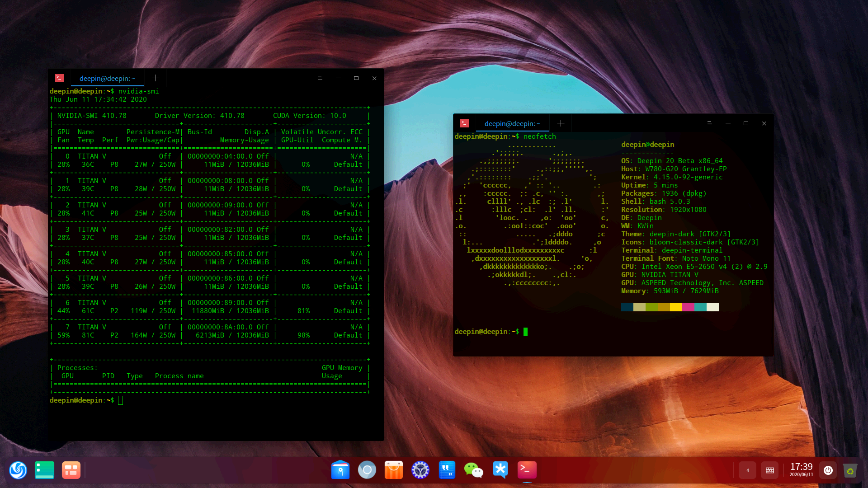Open hamburger menu of neofetch terminal
This screenshot has height=488, width=868.
(x=710, y=123)
